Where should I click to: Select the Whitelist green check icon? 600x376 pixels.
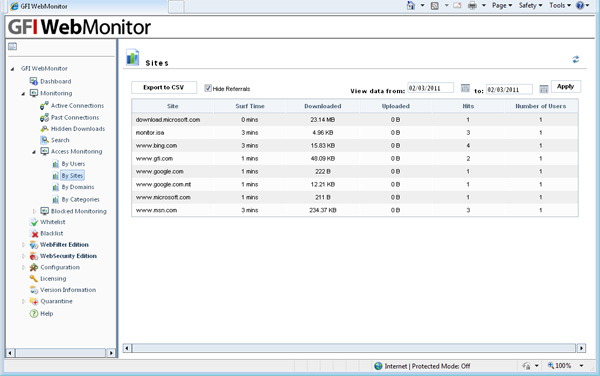tap(34, 222)
